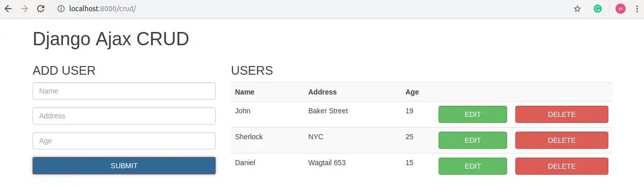Focus the Name input field
Screen dimensions: 644x186
coord(124,91)
